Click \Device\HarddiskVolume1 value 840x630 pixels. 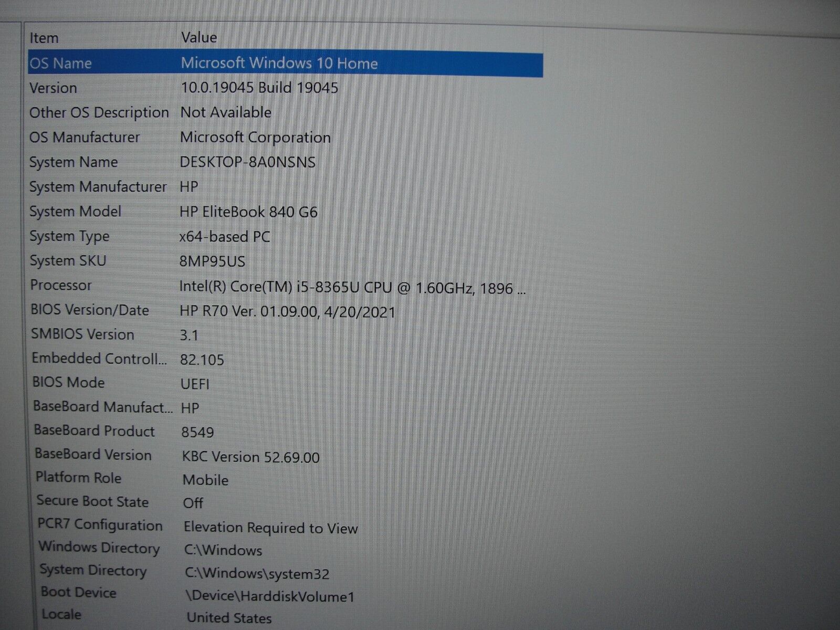pyautogui.click(x=270, y=596)
